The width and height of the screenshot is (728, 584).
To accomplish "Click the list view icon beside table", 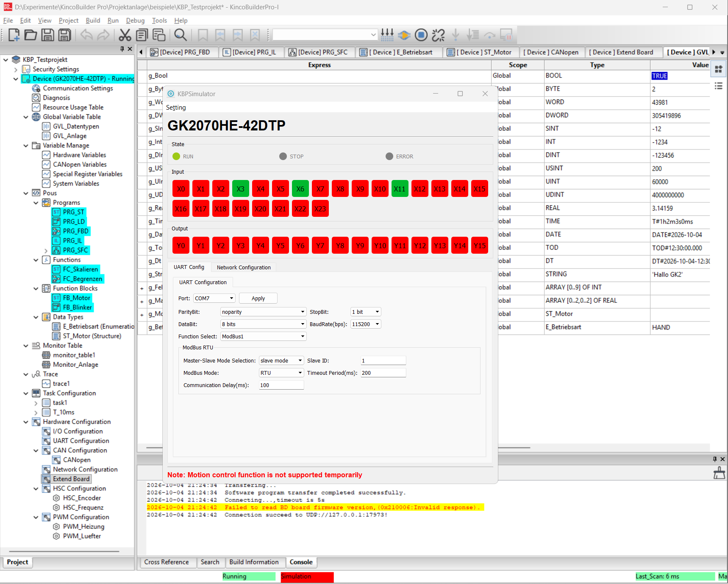I will (718, 86).
